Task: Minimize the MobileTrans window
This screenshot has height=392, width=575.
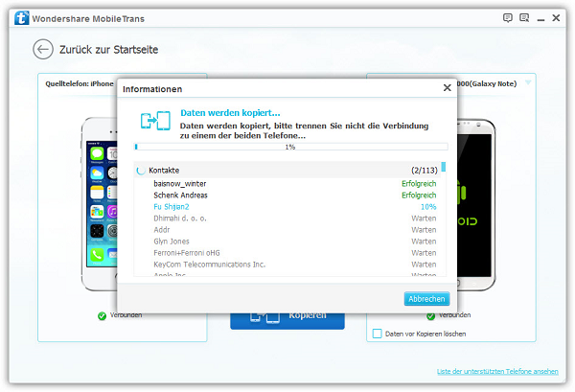Action: point(540,18)
